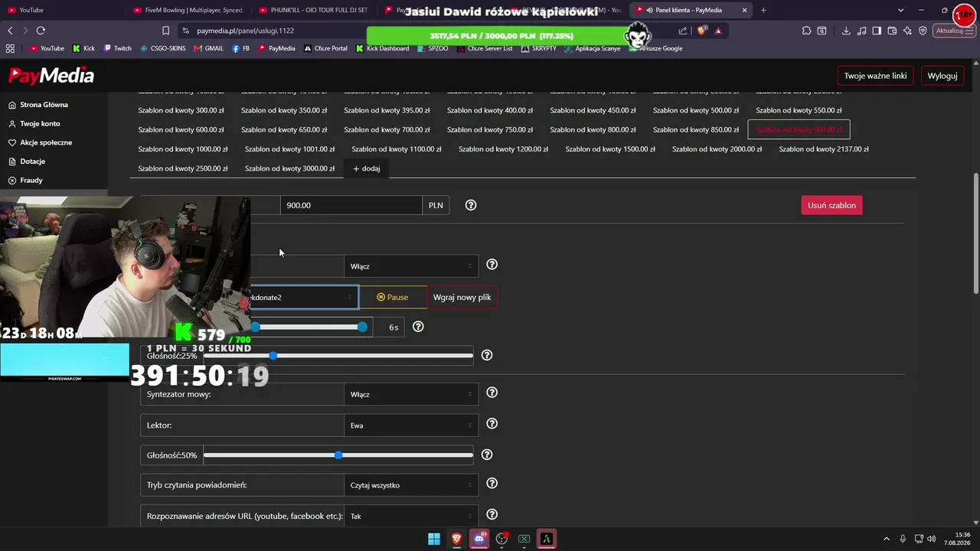Click Pause button for sound
Image resolution: width=980 pixels, height=551 pixels.
(x=393, y=297)
